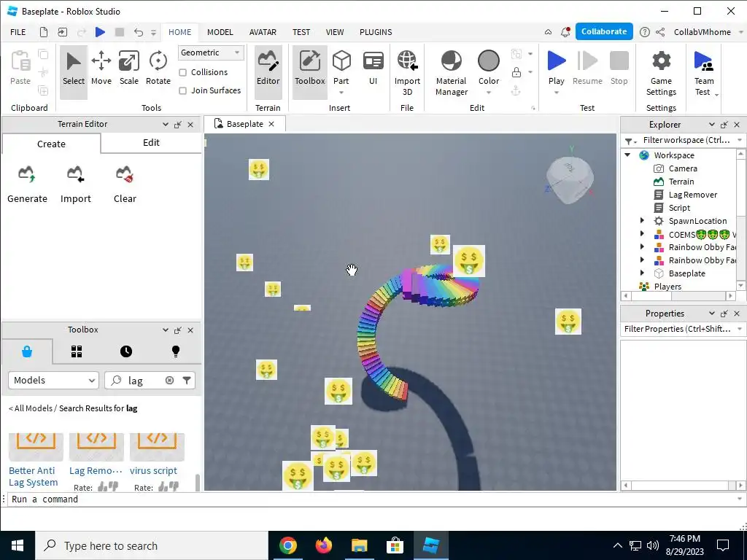The image size is (747, 560).
Task: Open Chrome from the taskbar
Action: [x=287, y=545]
